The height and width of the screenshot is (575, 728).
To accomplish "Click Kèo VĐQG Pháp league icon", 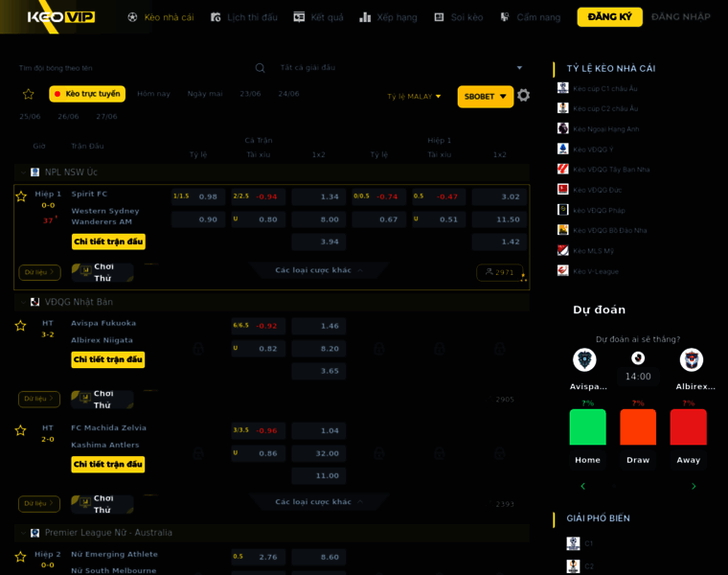I will (x=562, y=210).
